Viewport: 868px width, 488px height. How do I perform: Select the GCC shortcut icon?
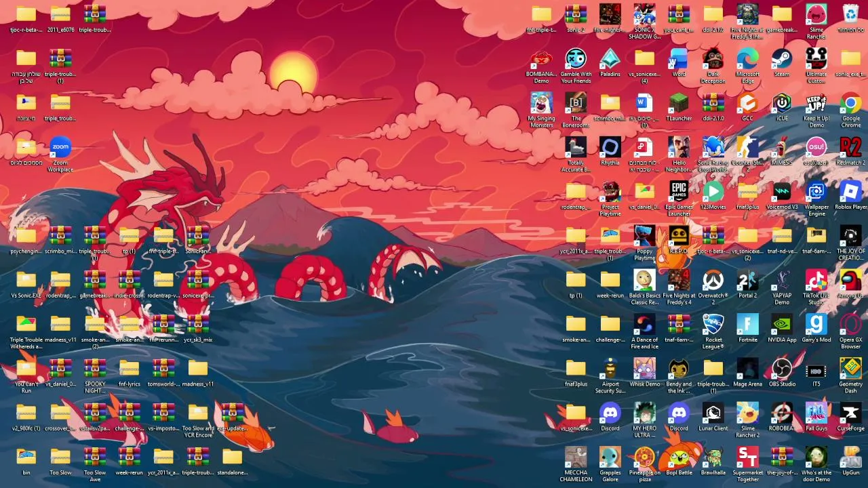click(747, 104)
